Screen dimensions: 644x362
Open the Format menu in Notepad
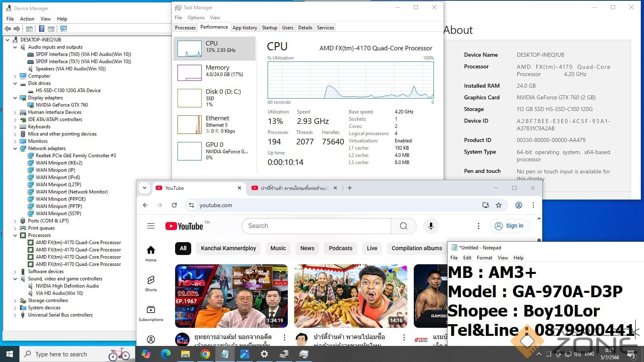pos(485,258)
